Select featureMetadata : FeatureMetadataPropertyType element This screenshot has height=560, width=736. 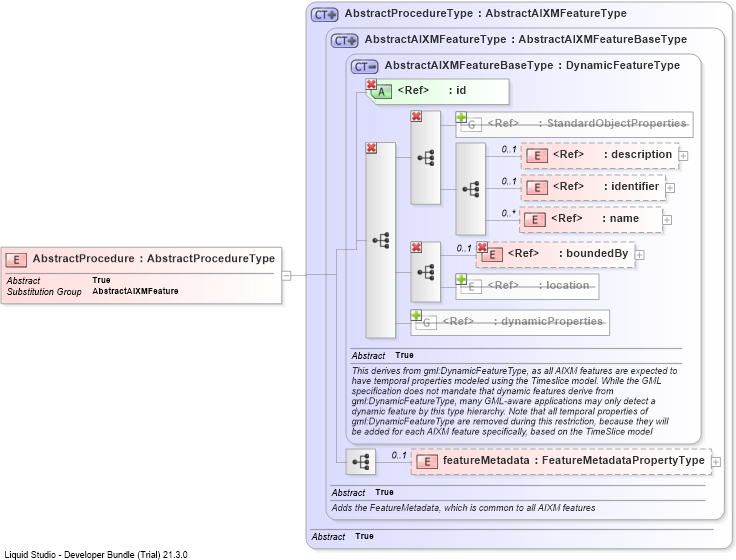(x=561, y=462)
